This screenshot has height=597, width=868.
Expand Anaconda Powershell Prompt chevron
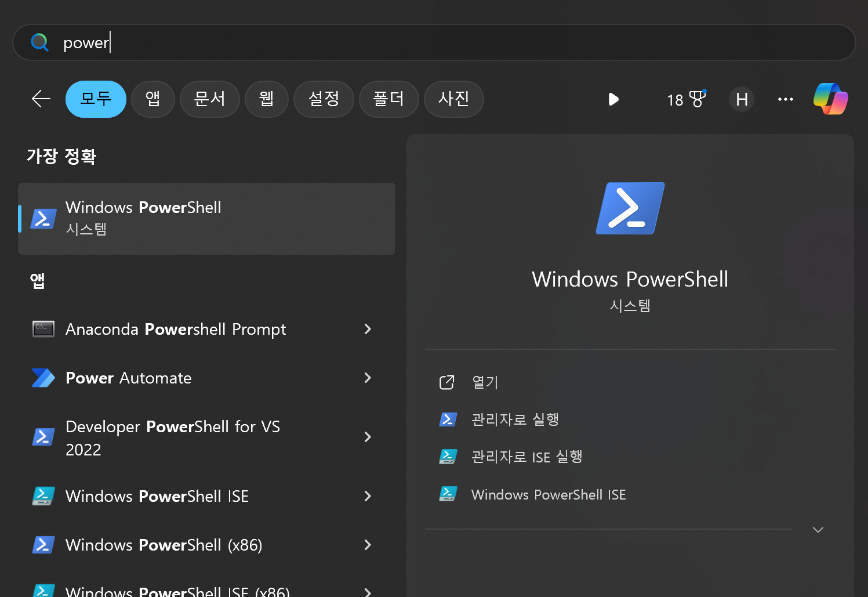[368, 329]
